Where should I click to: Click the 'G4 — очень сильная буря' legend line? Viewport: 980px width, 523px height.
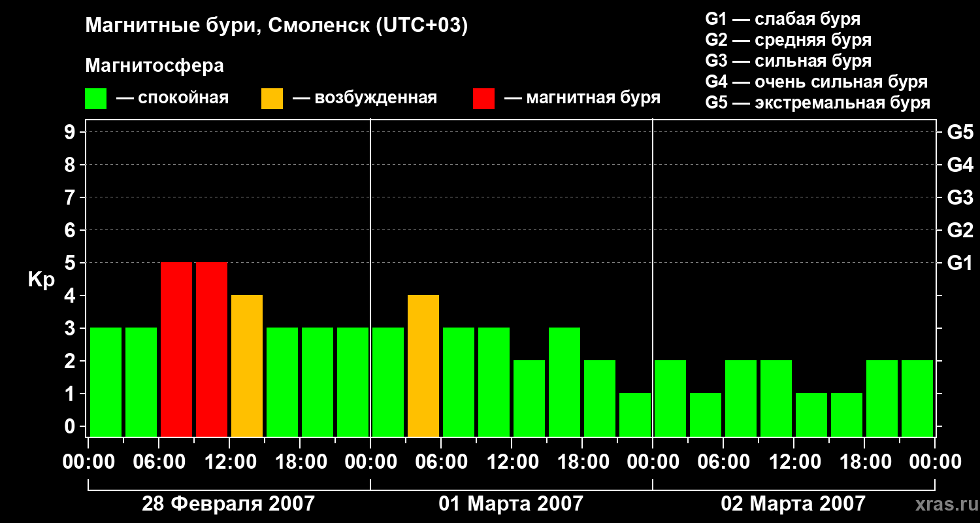point(816,82)
